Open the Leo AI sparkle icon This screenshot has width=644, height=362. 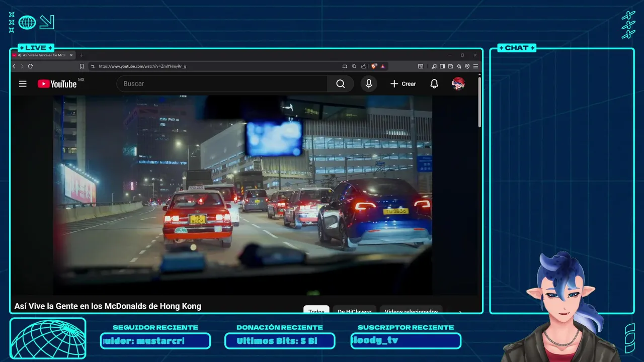click(x=459, y=66)
